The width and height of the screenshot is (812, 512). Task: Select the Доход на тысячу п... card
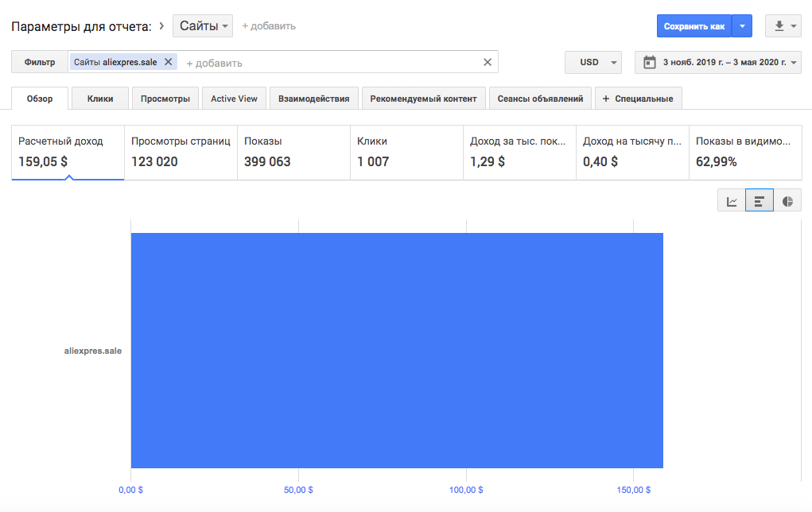point(632,152)
